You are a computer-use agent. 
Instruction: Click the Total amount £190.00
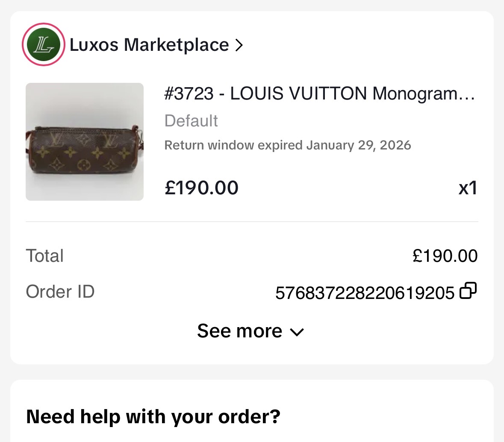click(x=445, y=256)
